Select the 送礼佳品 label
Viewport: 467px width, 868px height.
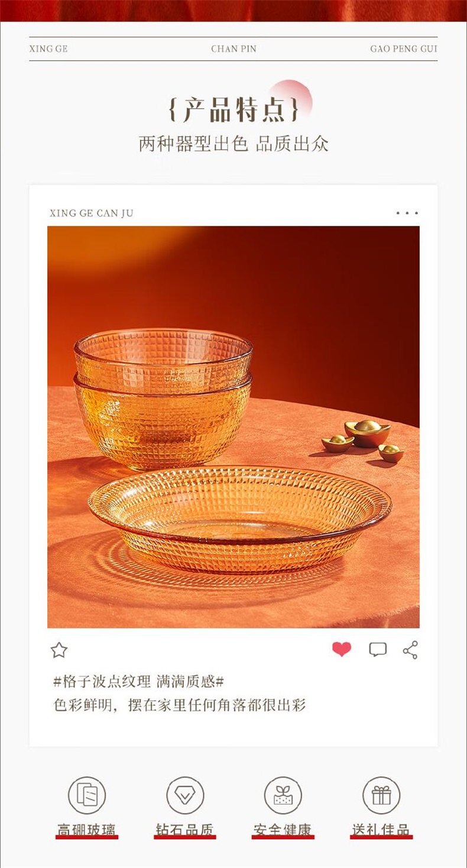point(381,830)
